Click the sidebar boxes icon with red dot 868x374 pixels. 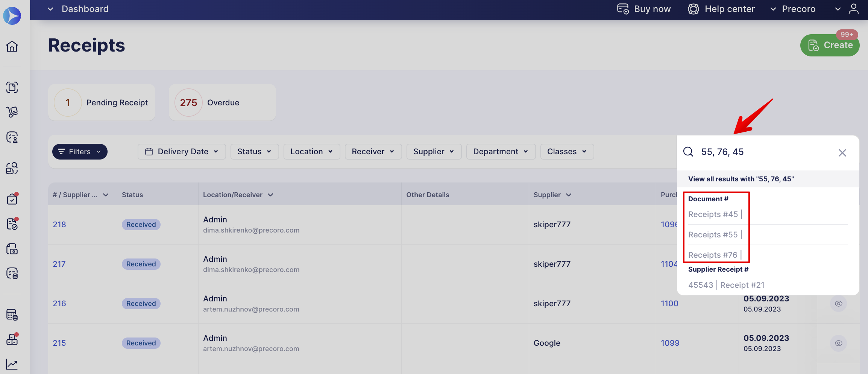(x=12, y=339)
